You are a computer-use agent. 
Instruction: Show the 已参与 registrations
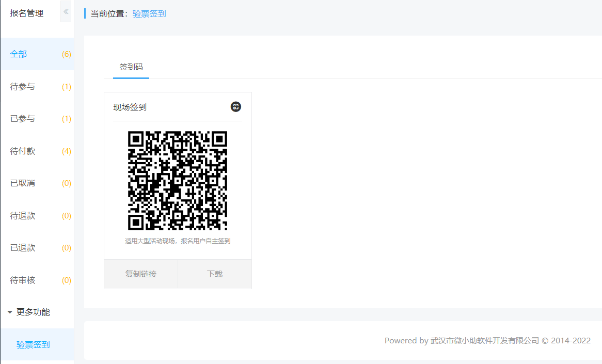click(37, 119)
